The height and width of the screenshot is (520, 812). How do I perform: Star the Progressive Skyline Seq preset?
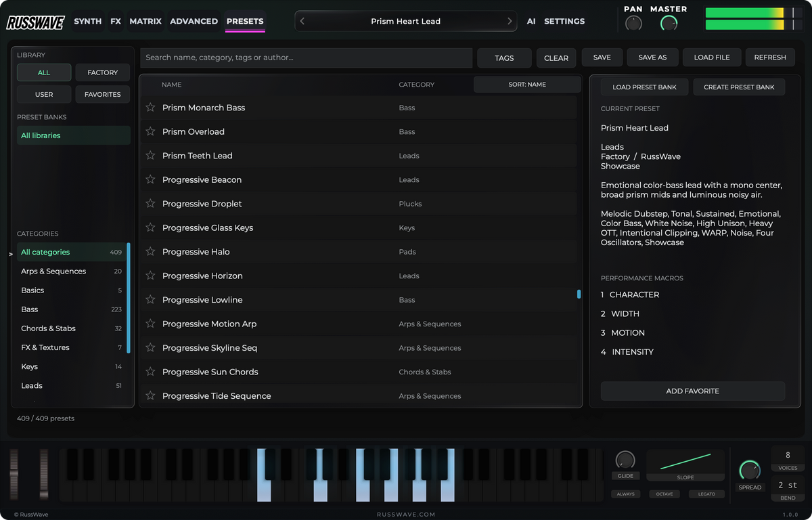pyautogui.click(x=150, y=348)
